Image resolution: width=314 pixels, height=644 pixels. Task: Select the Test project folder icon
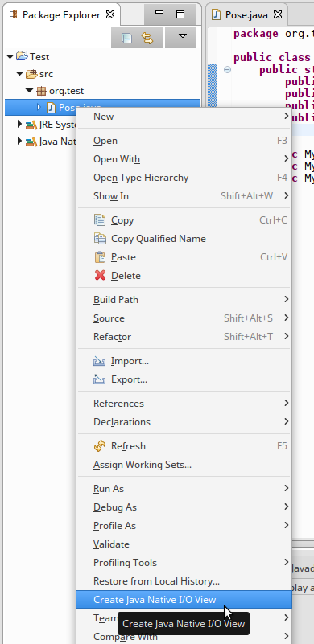tap(22, 56)
